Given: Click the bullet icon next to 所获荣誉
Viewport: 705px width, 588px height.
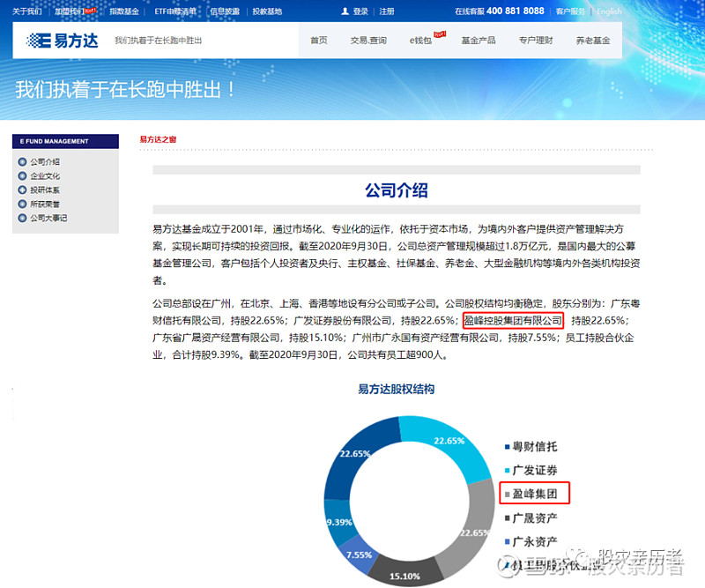Looking at the screenshot, I should point(22,204).
